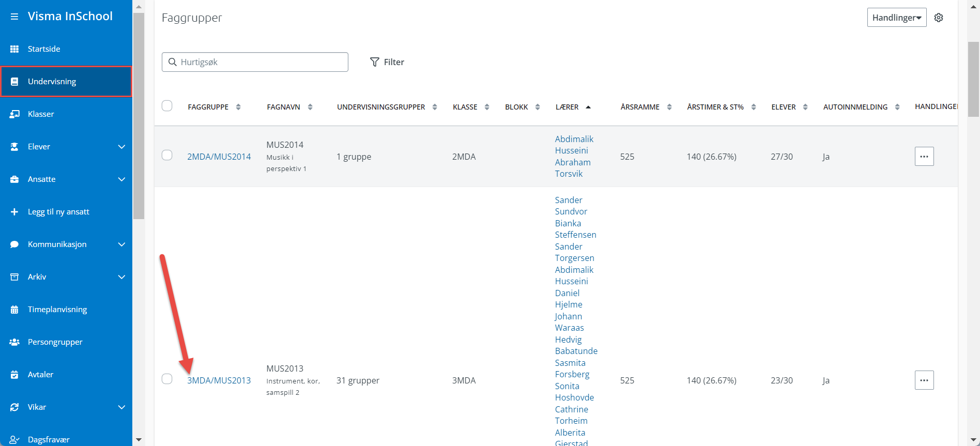Go to Klasser in the sidebar
Viewport: 980px width, 446px height.
pyautogui.click(x=41, y=114)
